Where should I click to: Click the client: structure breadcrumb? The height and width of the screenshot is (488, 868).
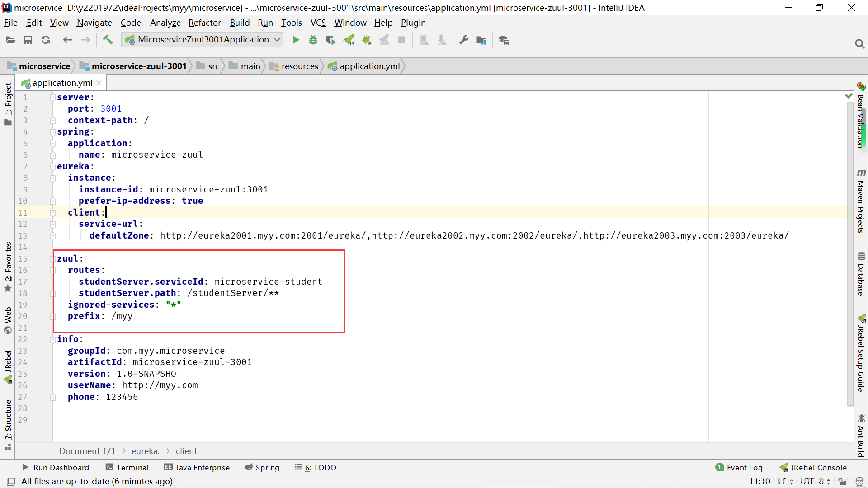click(187, 451)
